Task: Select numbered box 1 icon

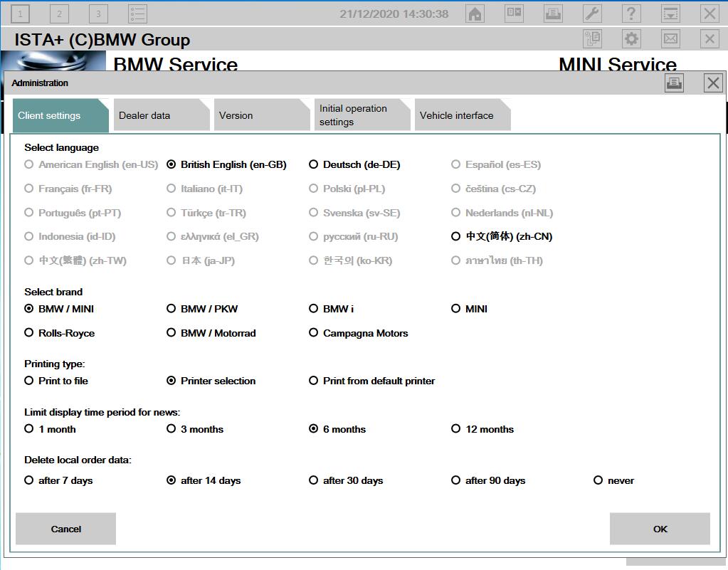Action: pos(20,14)
